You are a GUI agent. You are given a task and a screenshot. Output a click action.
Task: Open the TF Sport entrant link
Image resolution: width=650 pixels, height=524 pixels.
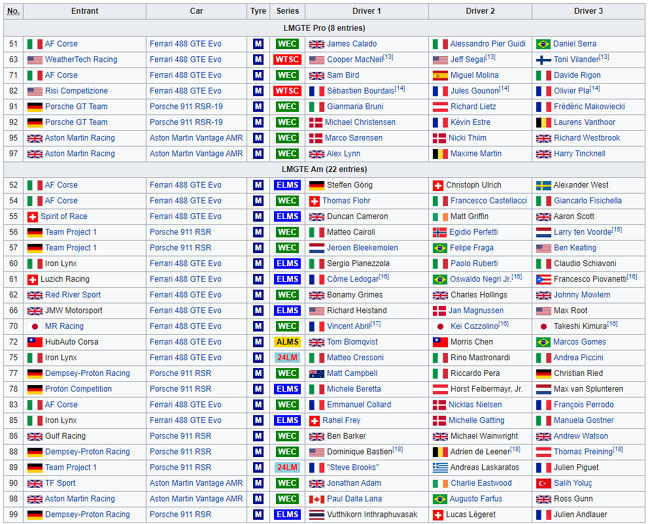(x=60, y=483)
